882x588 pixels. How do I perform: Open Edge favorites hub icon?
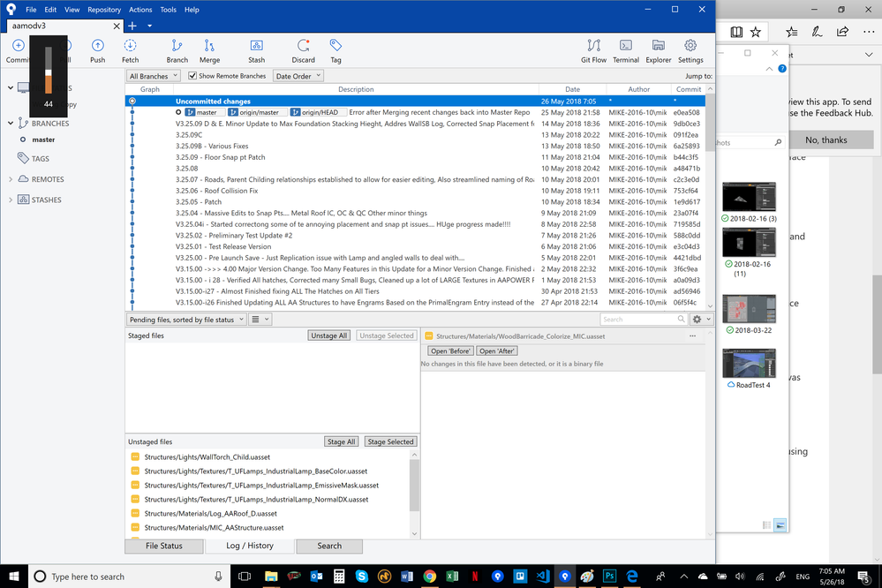pyautogui.click(x=791, y=32)
